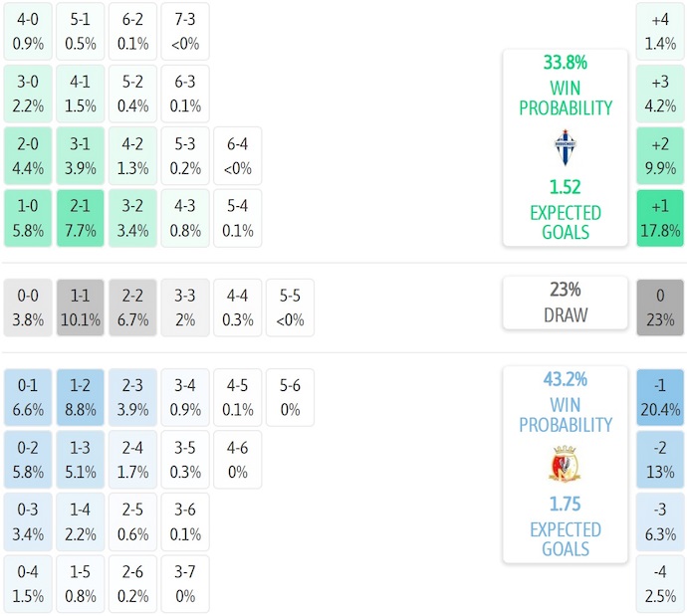Image resolution: width=687 pixels, height=616 pixels.
Task: Click the 1-2 scoreline cell at 8.8%
Action: (81, 396)
